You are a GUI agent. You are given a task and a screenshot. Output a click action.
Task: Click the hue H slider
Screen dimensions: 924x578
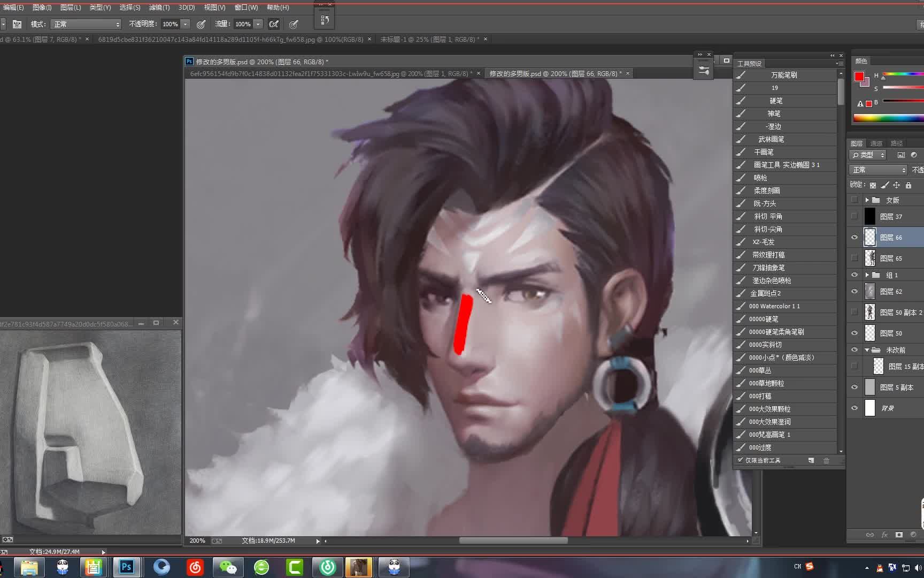click(903, 74)
